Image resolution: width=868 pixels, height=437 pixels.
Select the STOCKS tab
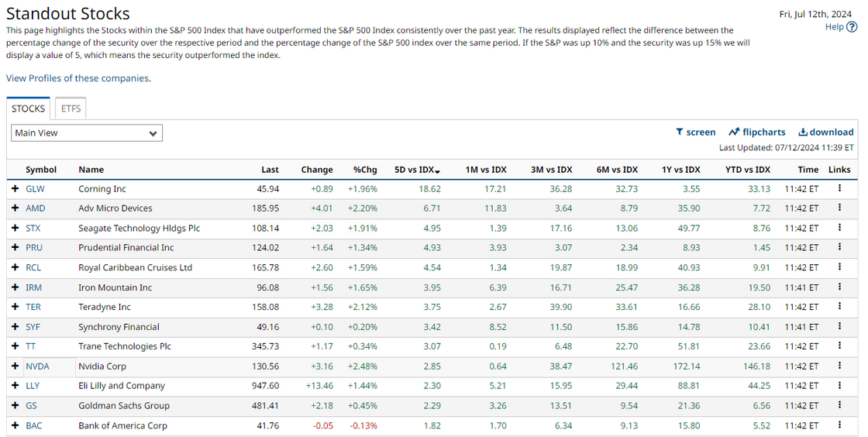(x=28, y=108)
